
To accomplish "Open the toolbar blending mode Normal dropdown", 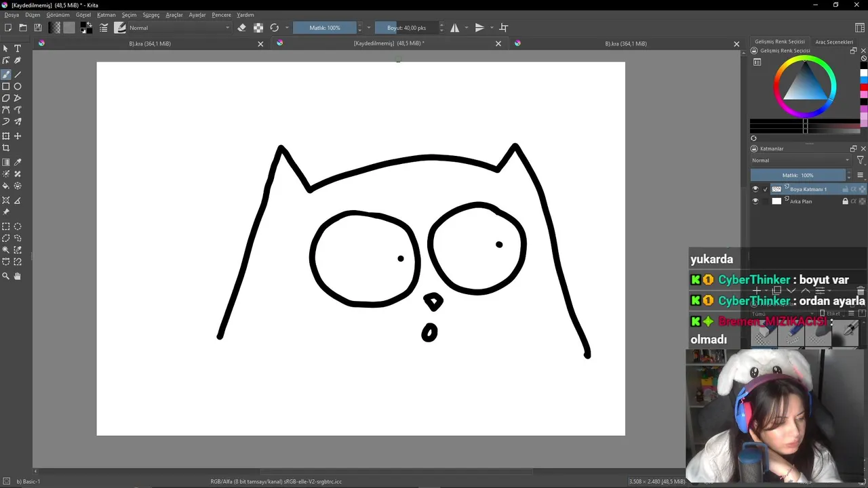I will [179, 28].
